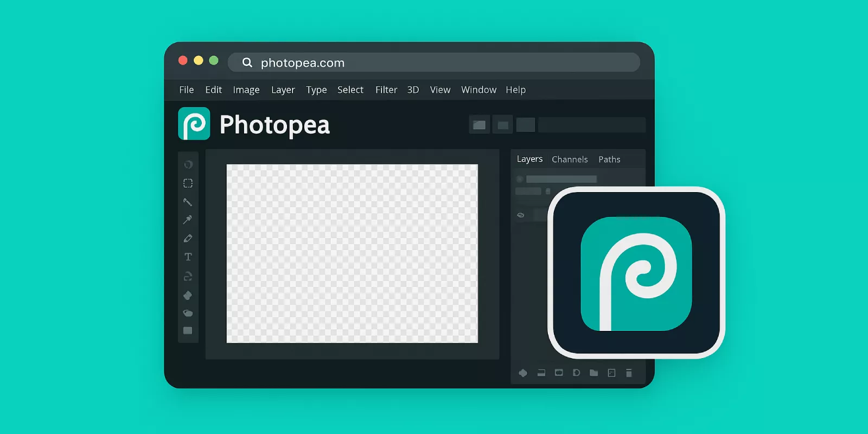The width and height of the screenshot is (868, 434).
Task: Click the half-circle adjustment layer icon
Action: [x=576, y=373]
